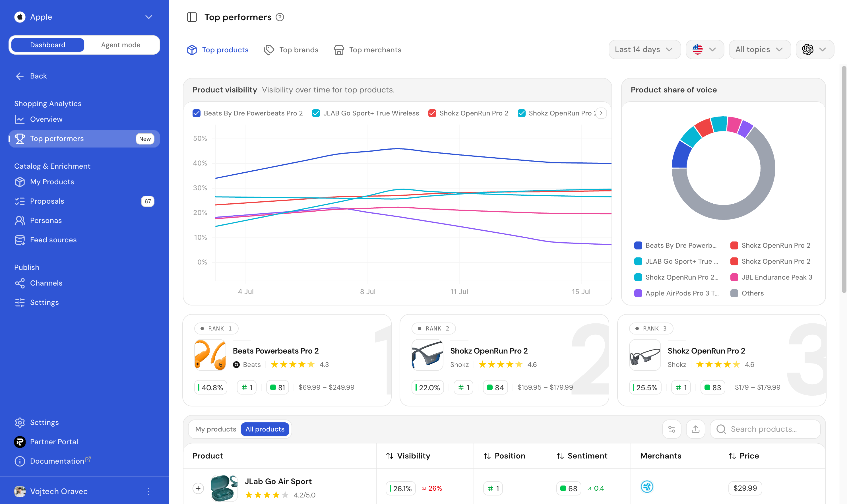Open Feed sources in sidebar
This screenshot has width=847, height=504.
[84, 240]
